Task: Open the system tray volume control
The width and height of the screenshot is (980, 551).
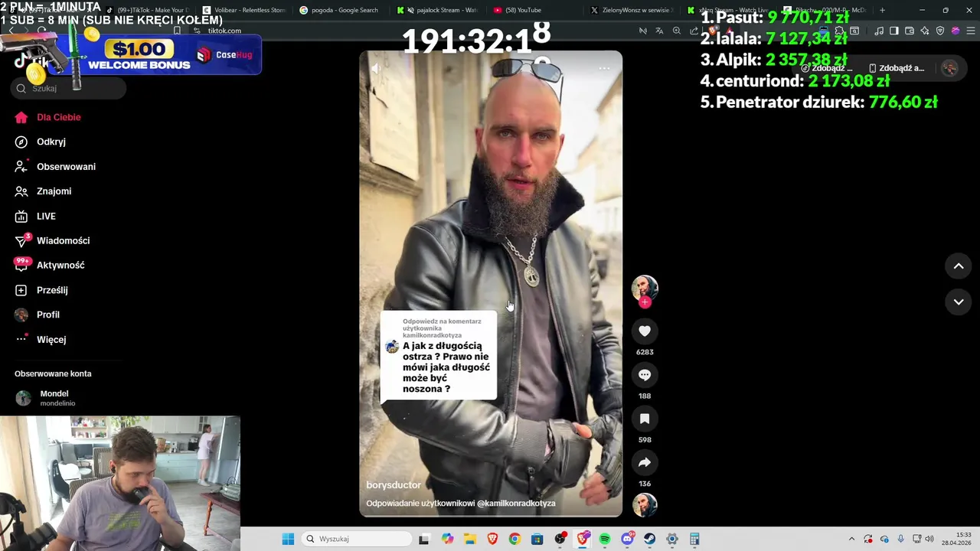Action: click(x=929, y=539)
